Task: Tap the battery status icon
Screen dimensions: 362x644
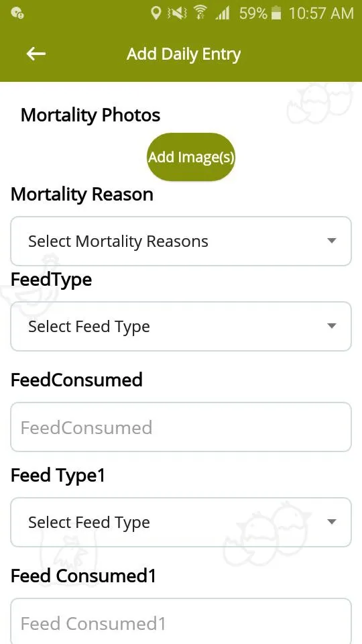Action: [x=276, y=13]
